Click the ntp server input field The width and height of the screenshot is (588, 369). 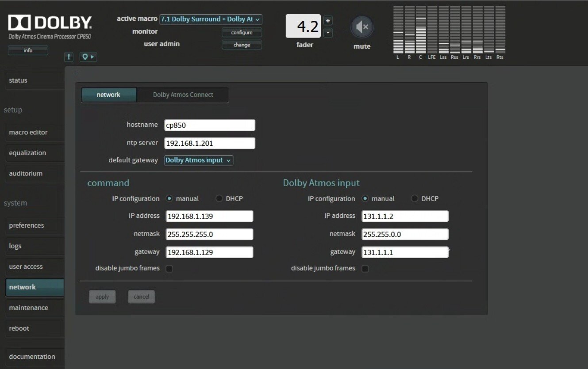210,143
